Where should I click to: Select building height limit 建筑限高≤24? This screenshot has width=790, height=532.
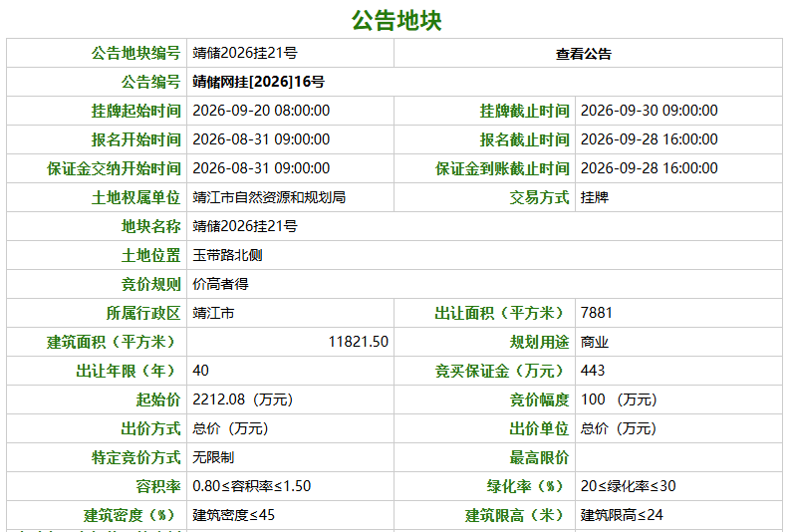tap(622, 515)
